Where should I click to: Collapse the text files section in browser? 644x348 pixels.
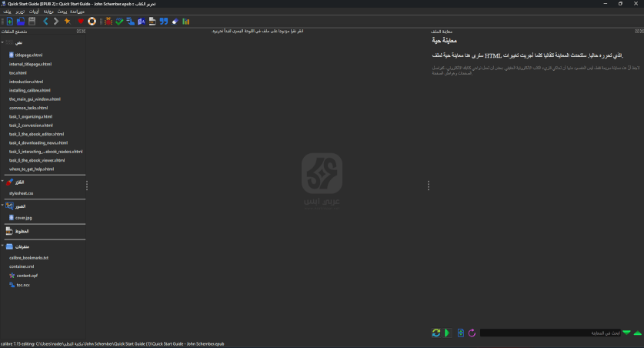[3, 42]
